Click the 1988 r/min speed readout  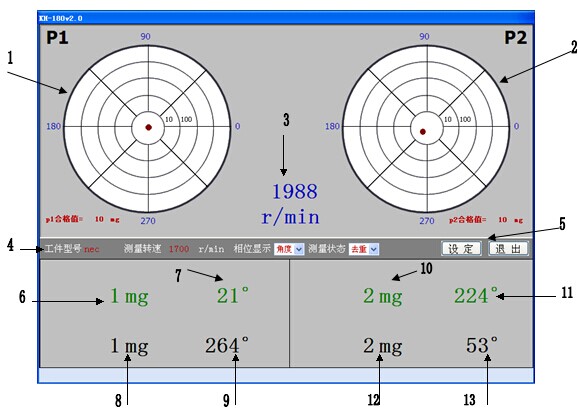tap(291, 204)
